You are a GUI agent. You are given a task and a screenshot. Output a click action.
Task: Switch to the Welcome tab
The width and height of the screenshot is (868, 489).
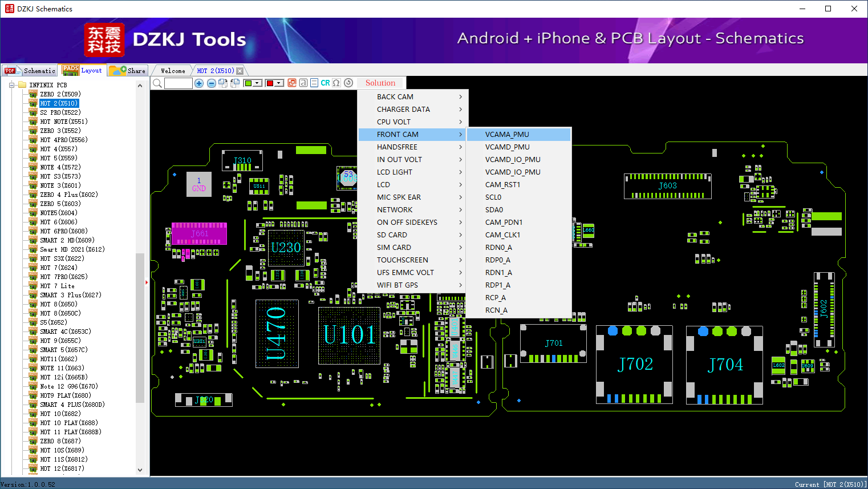(173, 71)
